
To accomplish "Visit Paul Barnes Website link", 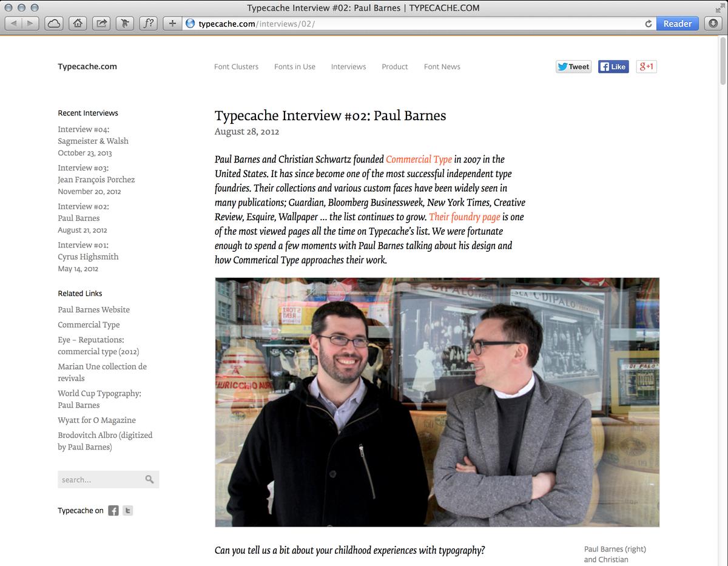I will [x=93, y=309].
